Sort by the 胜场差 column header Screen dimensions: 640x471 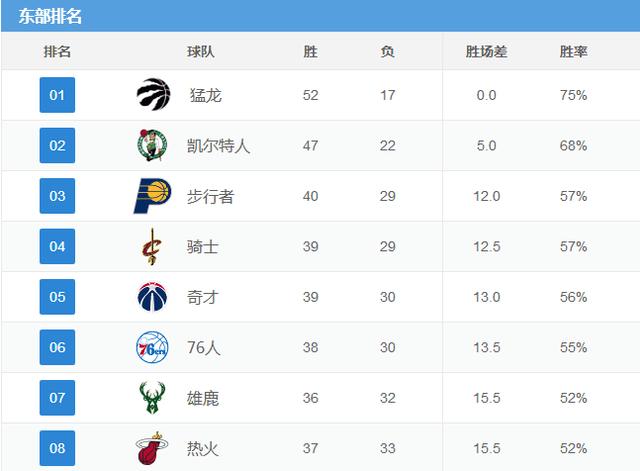point(486,51)
